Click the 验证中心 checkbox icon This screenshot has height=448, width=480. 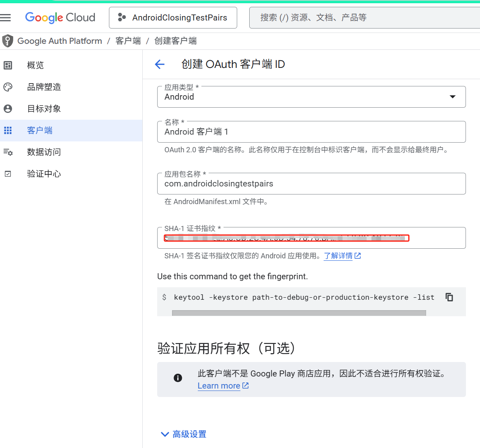click(x=8, y=174)
